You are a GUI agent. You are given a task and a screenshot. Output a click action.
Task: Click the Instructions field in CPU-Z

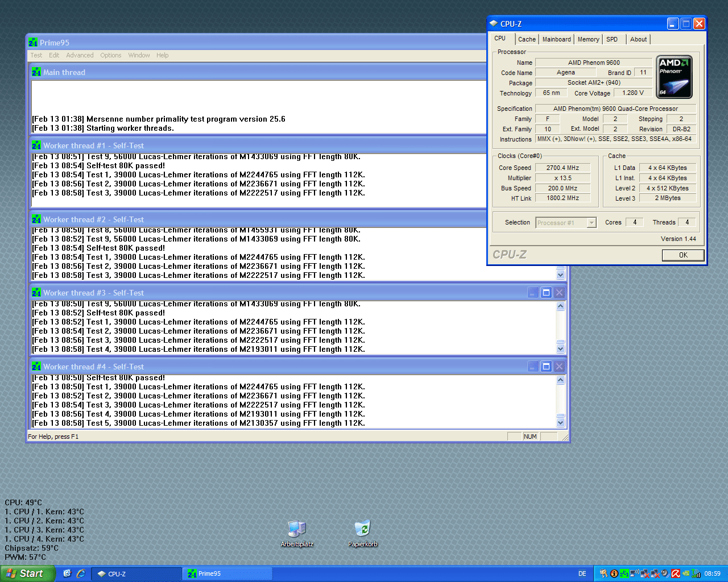[615, 139]
